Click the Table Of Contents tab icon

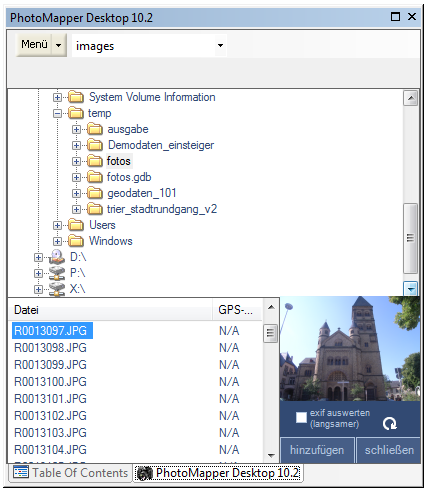point(21,472)
